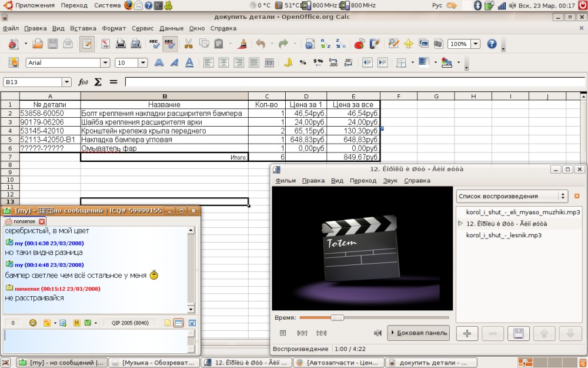
Task: Apply bold formatting
Action: (x=159, y=63)
